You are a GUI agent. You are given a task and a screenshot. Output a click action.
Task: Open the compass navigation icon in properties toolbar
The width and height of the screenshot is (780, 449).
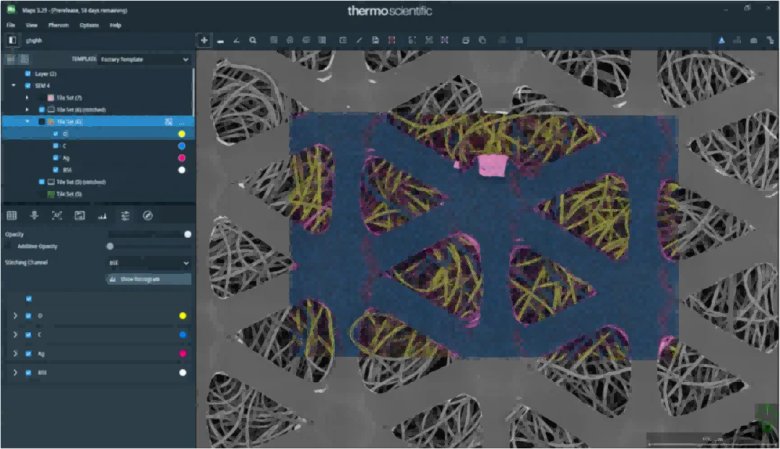click(x=148, y=215)
